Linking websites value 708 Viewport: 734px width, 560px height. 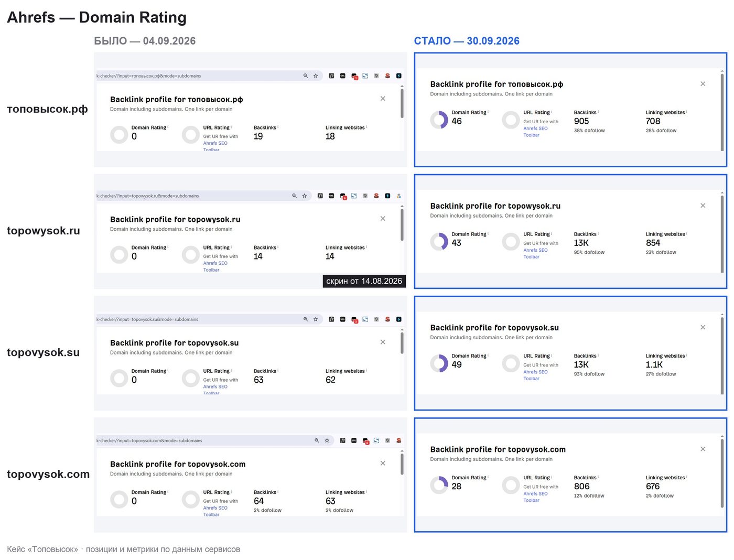point(653,121)
